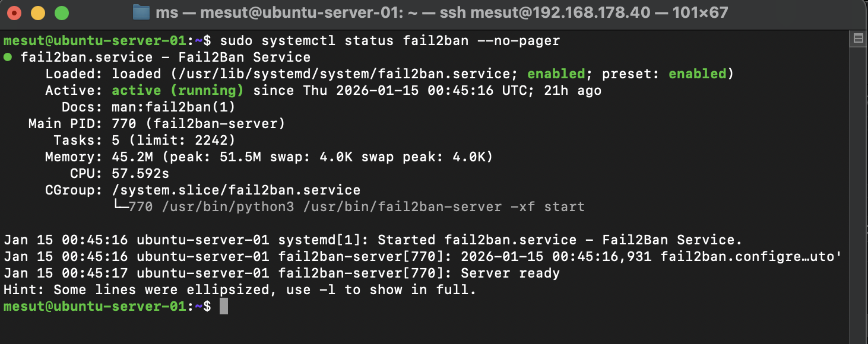Image resolution: width=868 pixels, height=344 pixels.
Task: Click the green fail2ban service status dot
Action: (8, 57)
